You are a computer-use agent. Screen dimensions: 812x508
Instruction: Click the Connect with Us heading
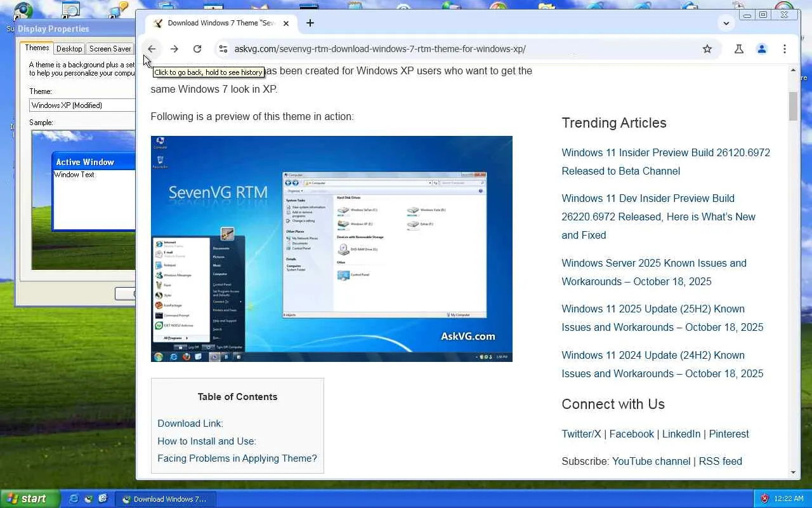pyautogui.click(x=613, y=404)
